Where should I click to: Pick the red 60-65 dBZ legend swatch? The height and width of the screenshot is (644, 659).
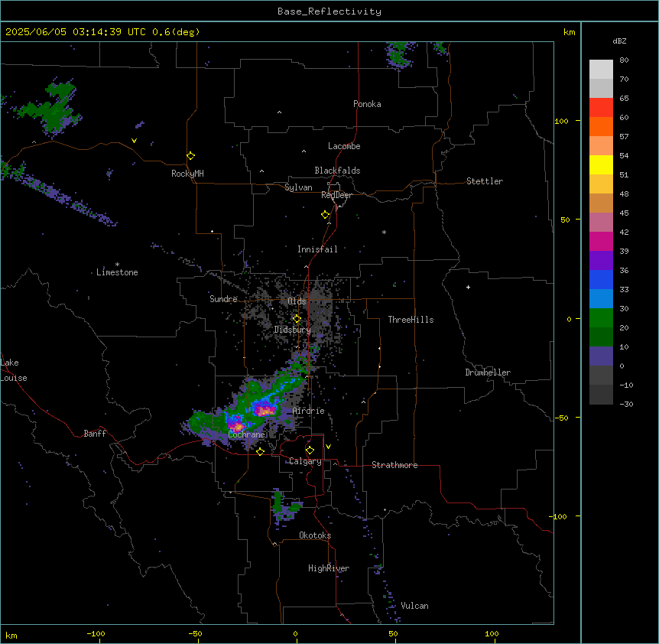pos(601,108)
